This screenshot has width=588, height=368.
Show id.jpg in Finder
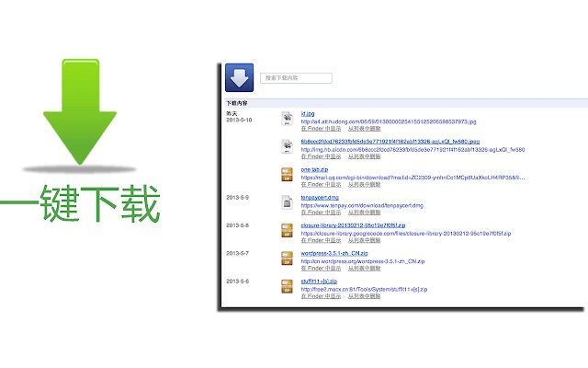pyautogui.click(x=321, y=129)
